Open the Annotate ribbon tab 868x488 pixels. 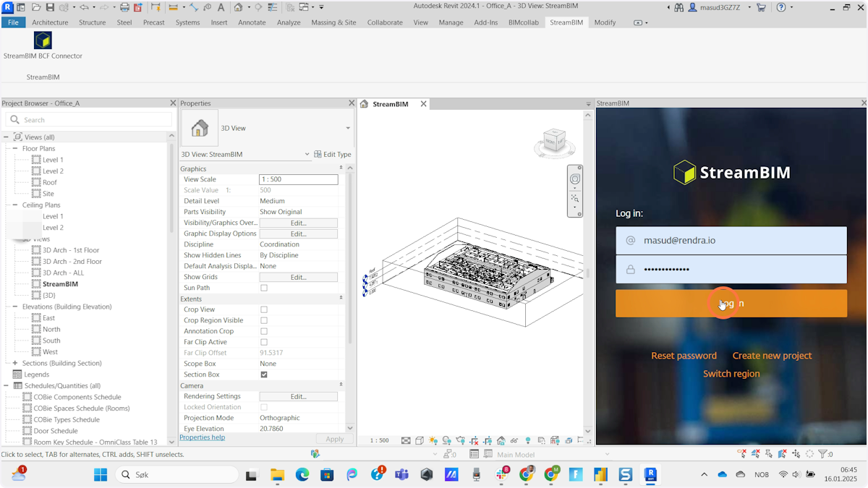pos(252,22)
